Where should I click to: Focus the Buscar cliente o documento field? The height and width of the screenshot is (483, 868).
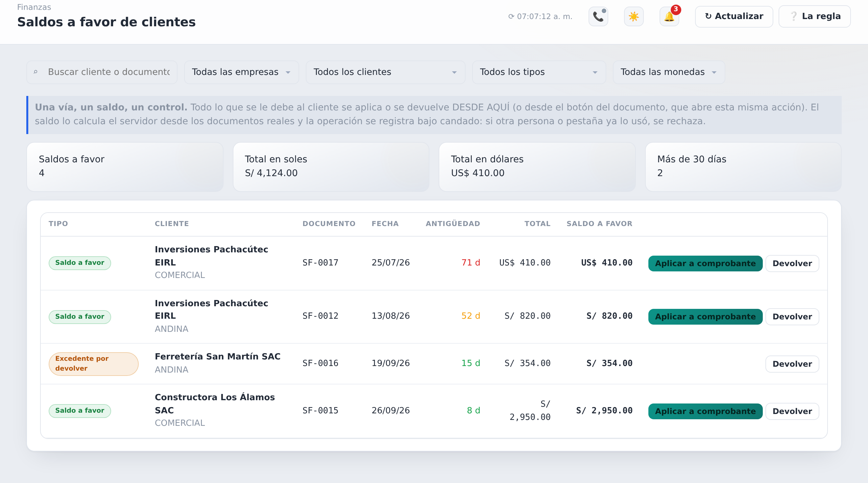102,72
